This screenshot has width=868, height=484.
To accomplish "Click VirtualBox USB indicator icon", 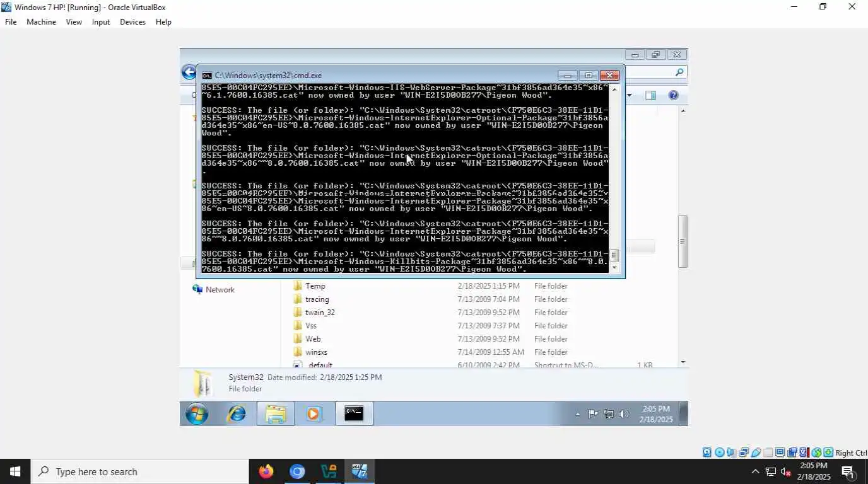I will tap(756, 452).
